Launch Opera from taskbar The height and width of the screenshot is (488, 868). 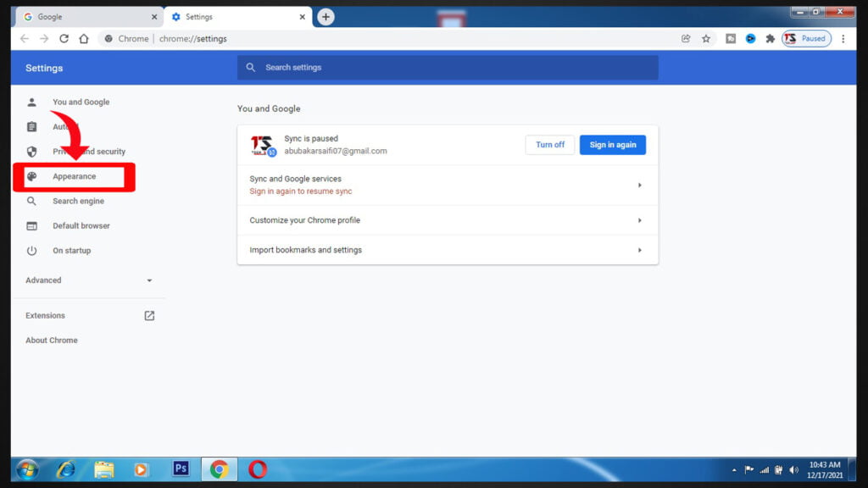click(x=258, y=469)
